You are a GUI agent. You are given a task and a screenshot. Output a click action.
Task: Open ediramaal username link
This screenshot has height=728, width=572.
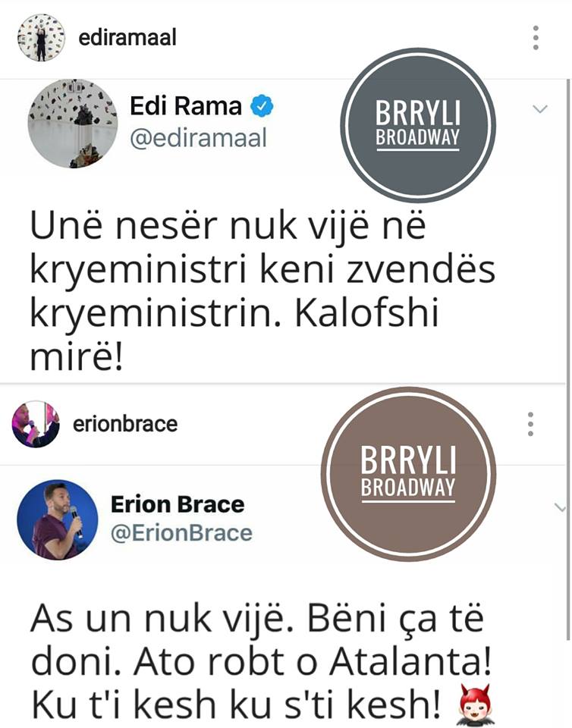click(x=127, y=38)
